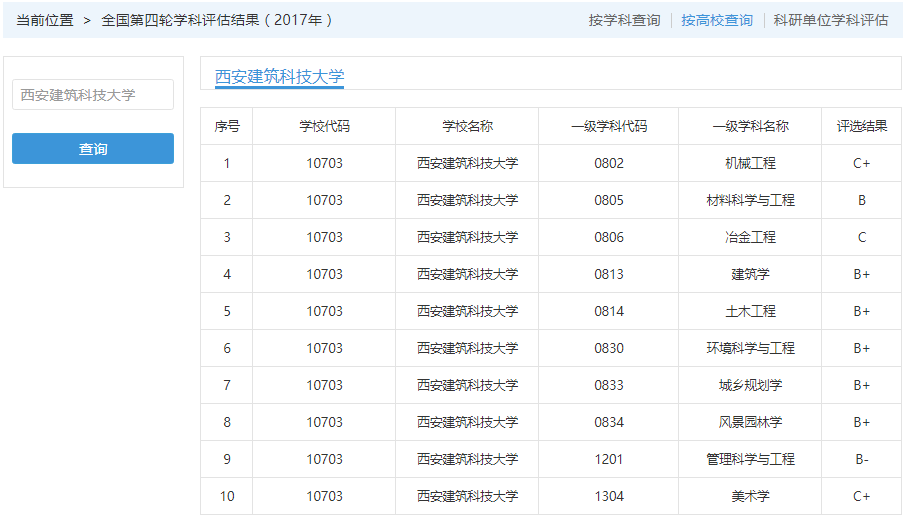The image size is (904, 517).
Task: Click 一级学科代码 column header
Action: tap(609, 126)
